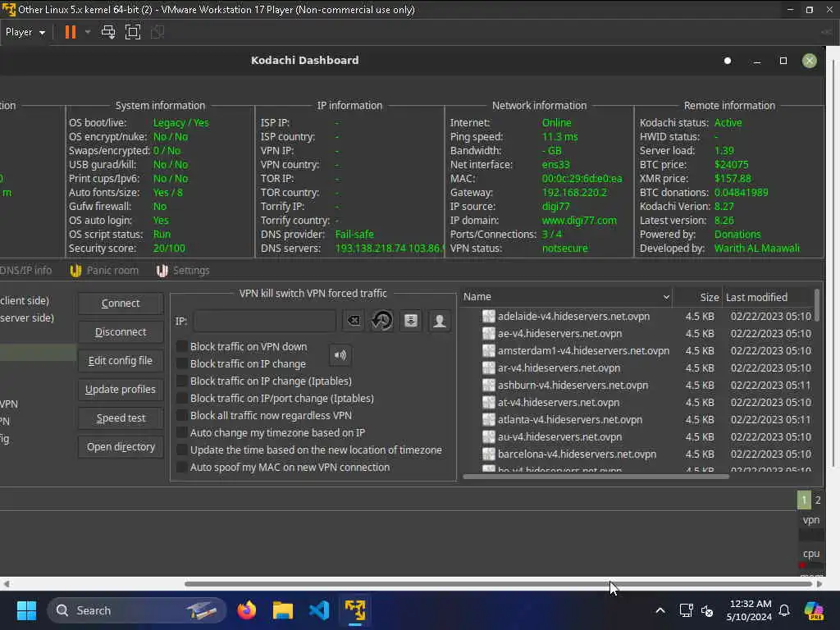Switch to the DNS/IP info tab
Image resolution: width=840 pixels, height=630 pixels.
point(25,271)
